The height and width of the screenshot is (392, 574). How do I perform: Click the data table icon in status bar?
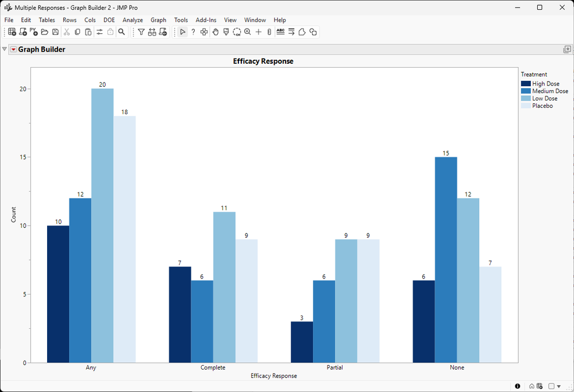tap(540, 386)
